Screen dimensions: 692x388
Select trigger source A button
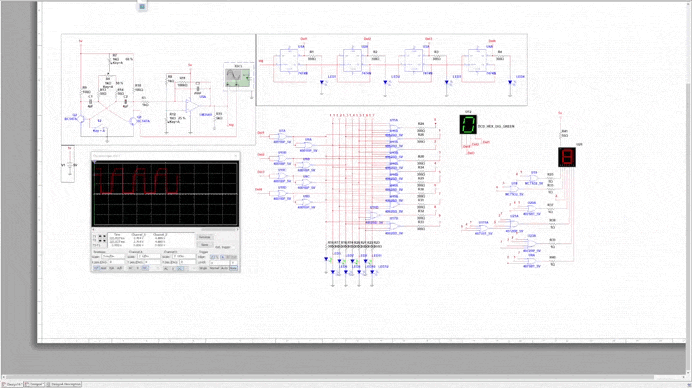pyautogui.click(x=223, y=256)
